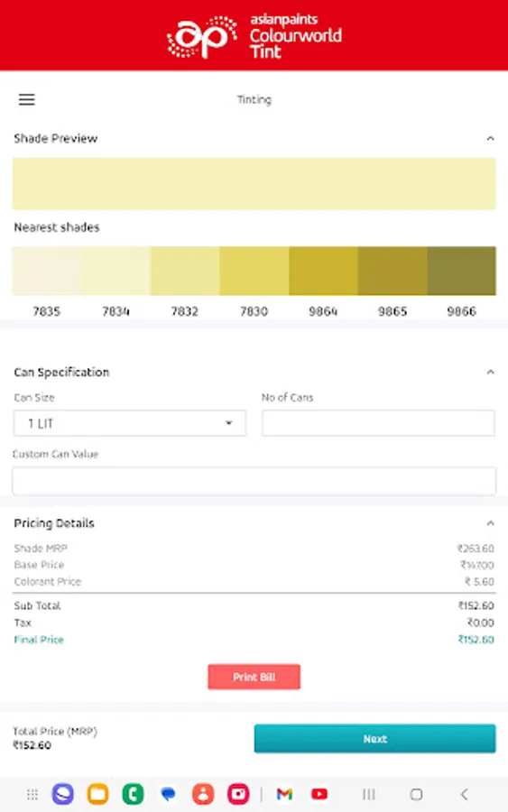Open the app drawer grid icon
Image resolution: width=508 pixels, height=812 pixels.
click(32, 794)
